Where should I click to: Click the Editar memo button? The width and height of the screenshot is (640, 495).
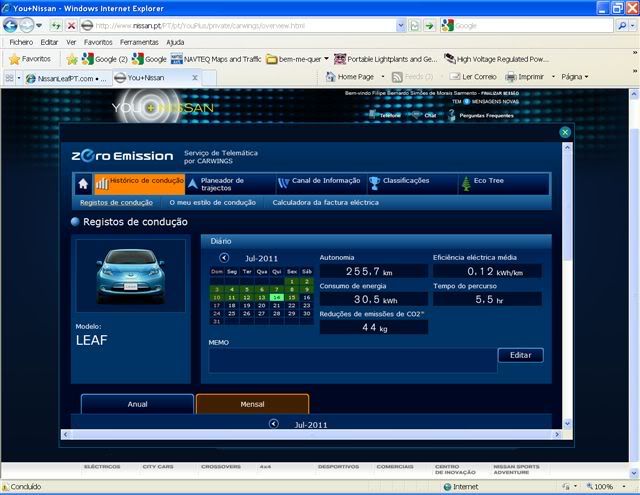point(520,355)
